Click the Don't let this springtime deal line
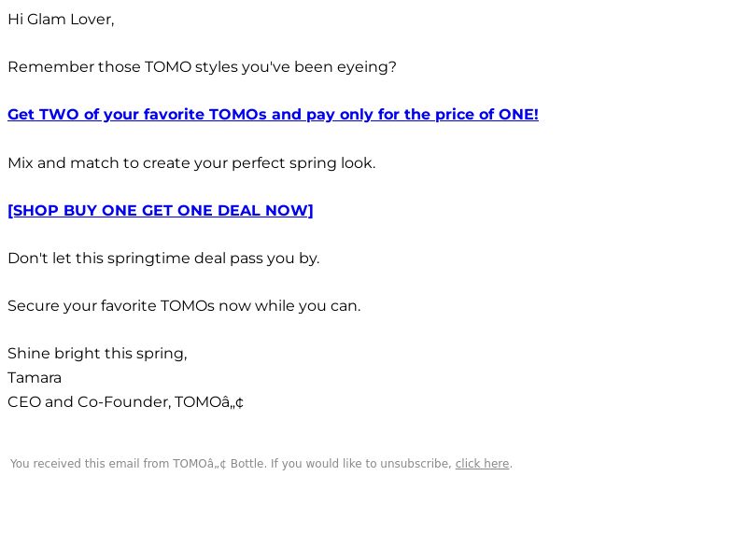 (163, 259)
